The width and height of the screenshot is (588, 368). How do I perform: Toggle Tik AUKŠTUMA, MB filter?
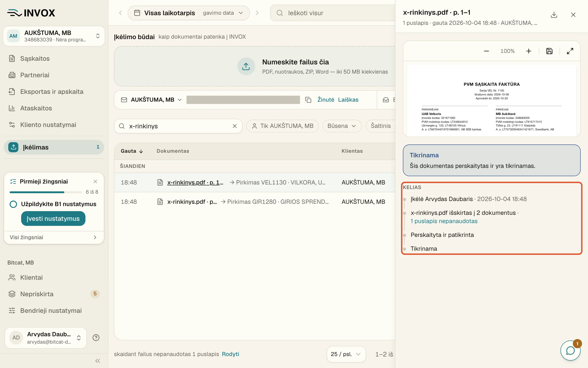click(x=282, y=126)
